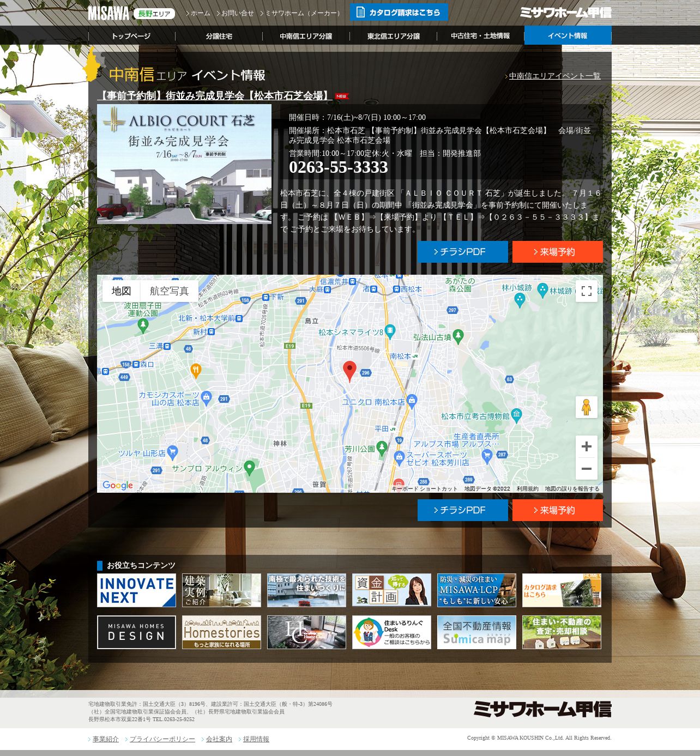Select トップページ navigation item

131,36
